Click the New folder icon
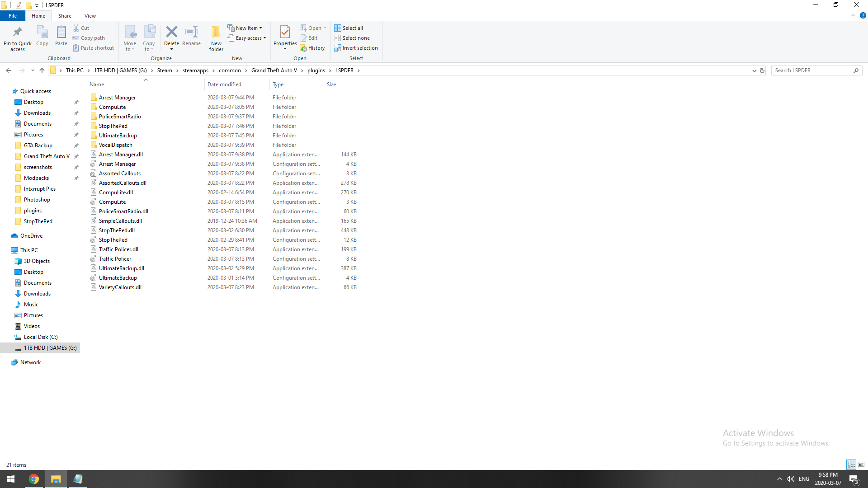 (216, 33)
